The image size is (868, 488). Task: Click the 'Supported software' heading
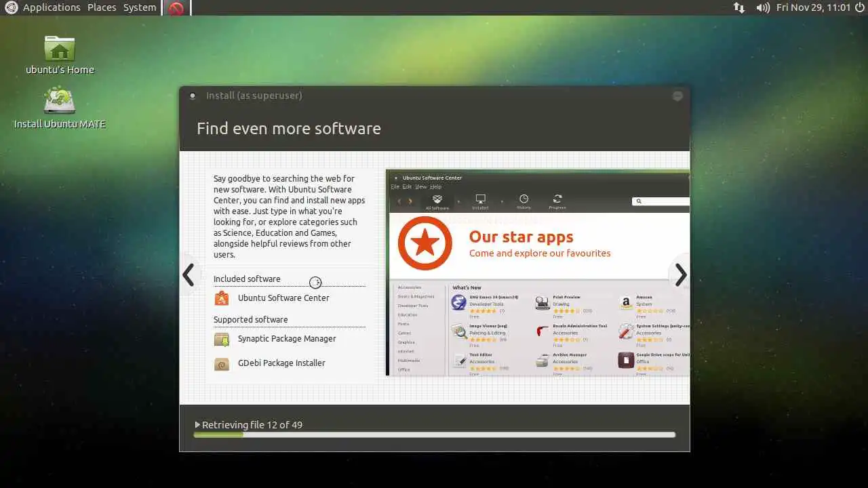pyautogui.click(x=251, y=319)
